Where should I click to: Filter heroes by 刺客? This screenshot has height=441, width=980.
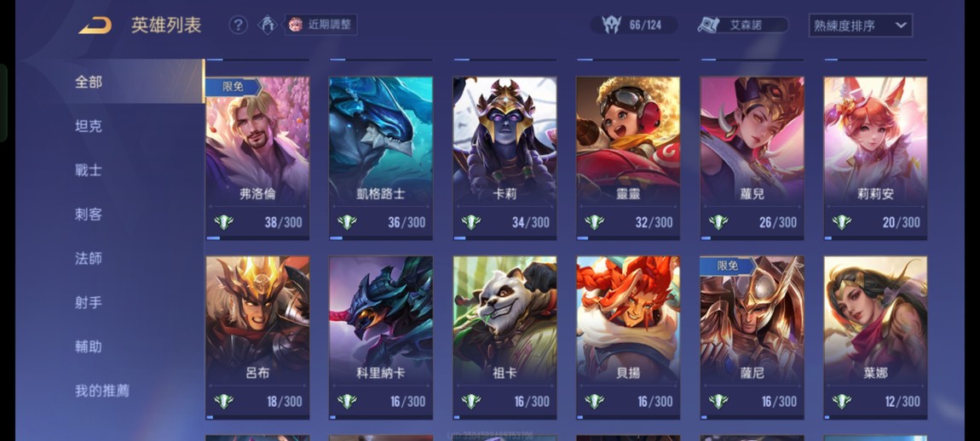coord(88,215)
